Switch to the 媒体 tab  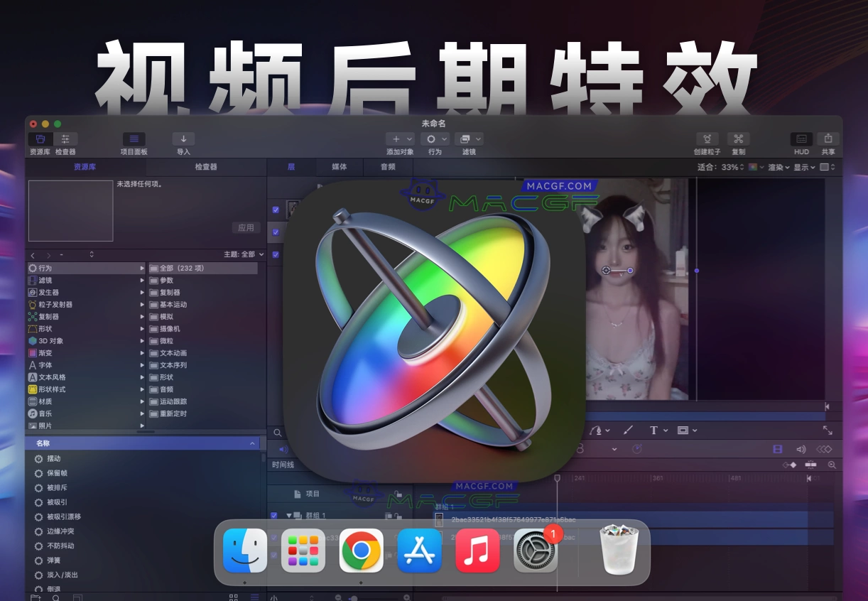pos(339,167)
